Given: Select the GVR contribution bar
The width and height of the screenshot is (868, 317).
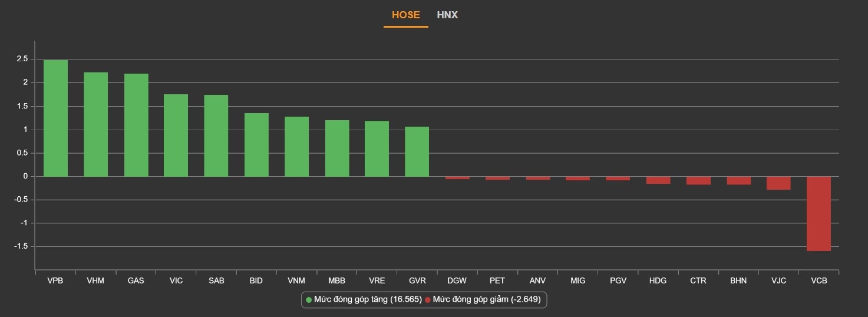Looking at the screenshot, I should (x=417, y=151).
